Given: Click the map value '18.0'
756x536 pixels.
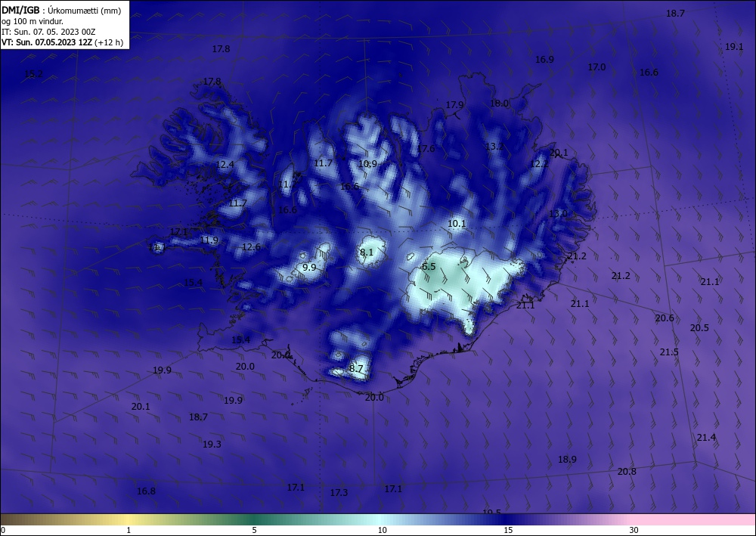Looking at the screenshot, I should 499,103.
